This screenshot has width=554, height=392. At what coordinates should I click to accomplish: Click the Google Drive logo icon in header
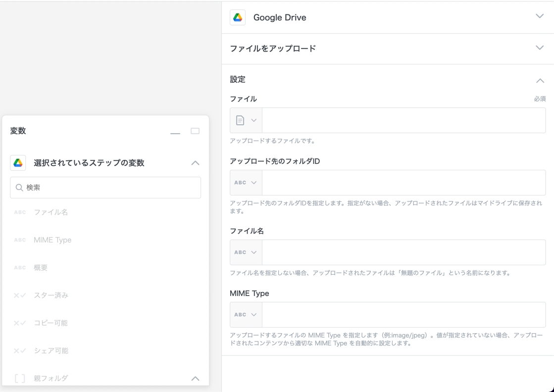238,17
